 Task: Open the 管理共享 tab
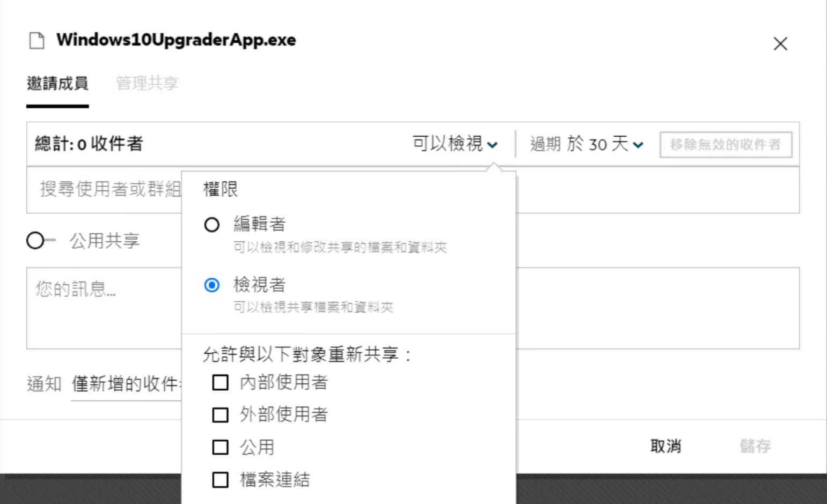pyautogui.click(x=147, y=84)
